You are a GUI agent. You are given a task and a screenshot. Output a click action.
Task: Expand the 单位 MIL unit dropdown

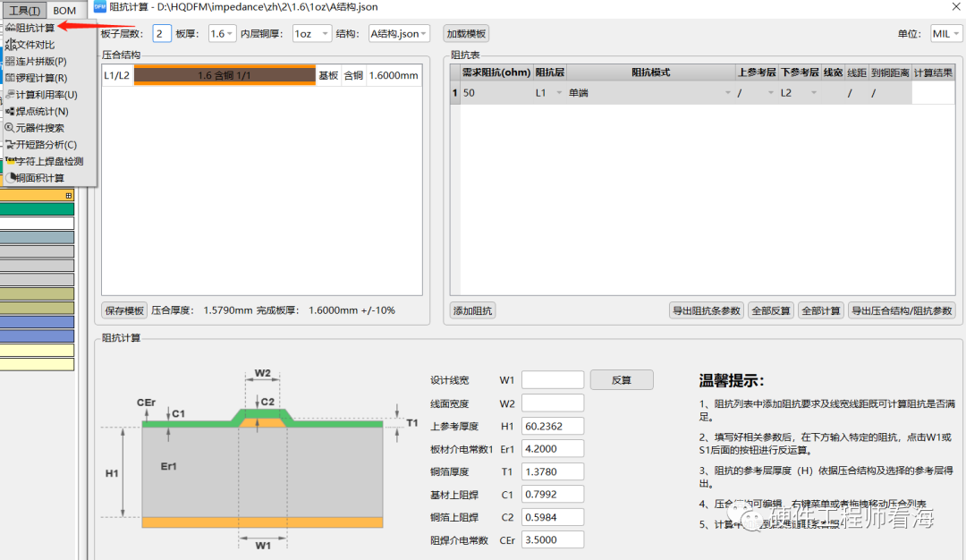coord(946,34)
